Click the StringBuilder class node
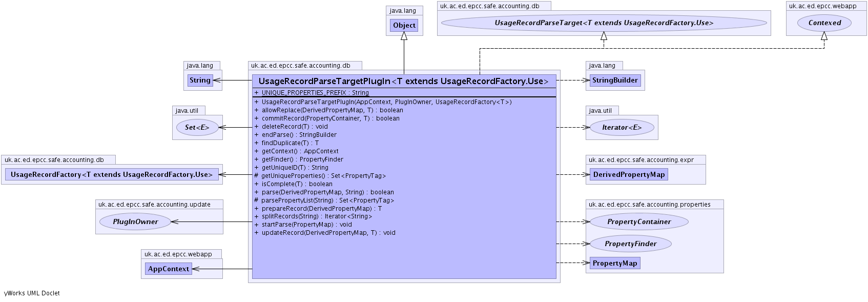The width and height of the screenshot is (868, 302). (615, 80)
